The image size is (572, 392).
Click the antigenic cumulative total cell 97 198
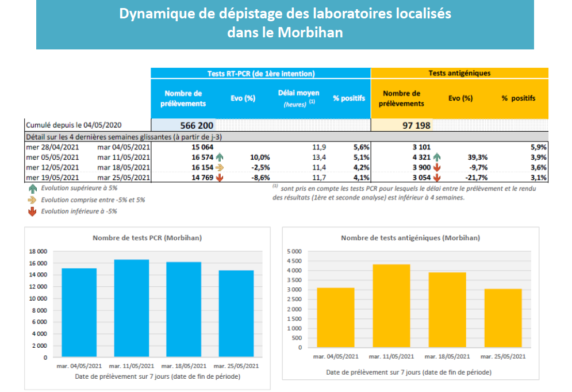click(x=402, y=125)
